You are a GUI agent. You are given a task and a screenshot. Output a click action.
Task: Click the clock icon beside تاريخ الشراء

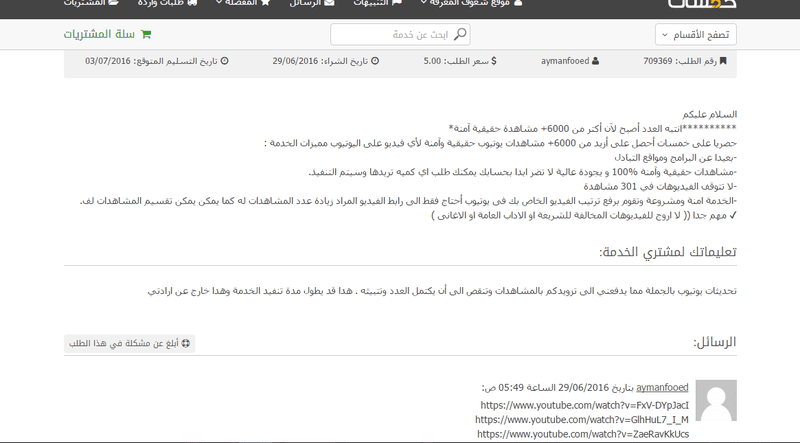pyautogui.click(x=374, y=61)
